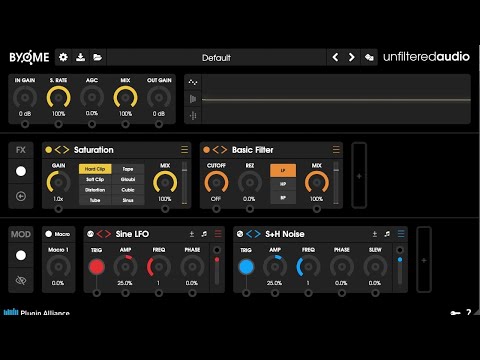This screenshot has width=480, height=360.
Task: Click the Macro 1 knob
Action: tap(58, 267)
